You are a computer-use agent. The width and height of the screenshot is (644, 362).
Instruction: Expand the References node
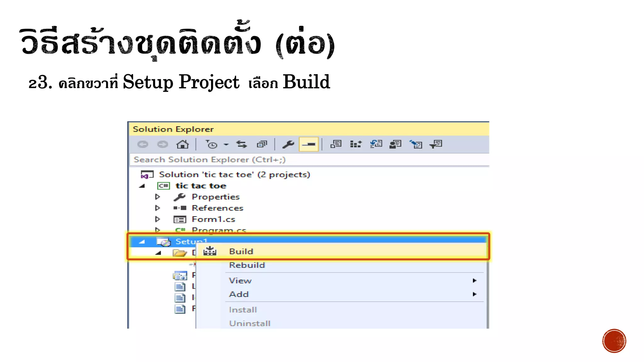pos(158,208)
